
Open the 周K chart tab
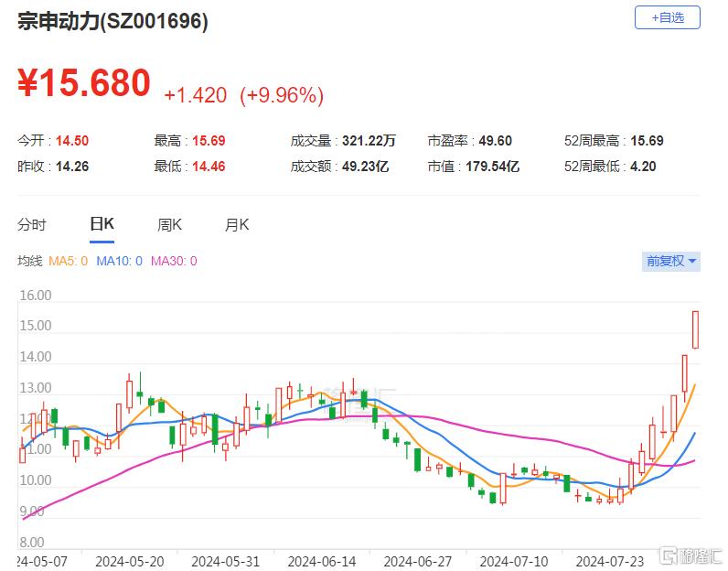pyautogui.click(x=169, y=225)
